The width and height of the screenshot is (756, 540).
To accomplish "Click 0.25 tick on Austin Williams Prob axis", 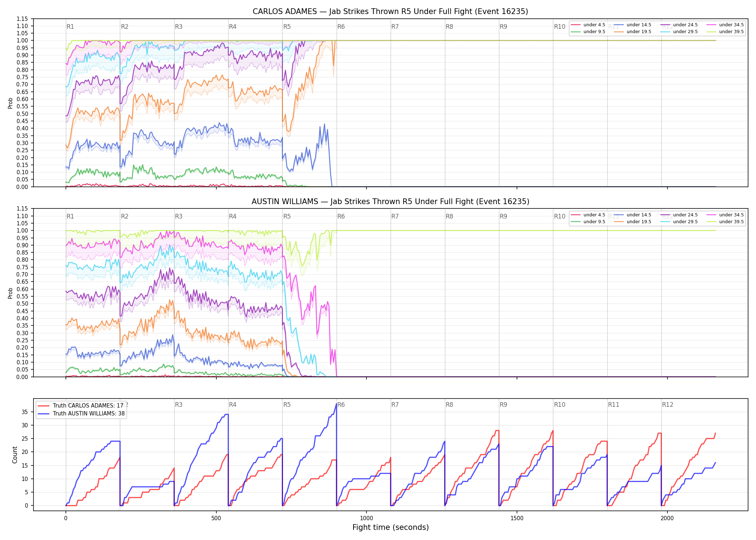I will (22, 340).
